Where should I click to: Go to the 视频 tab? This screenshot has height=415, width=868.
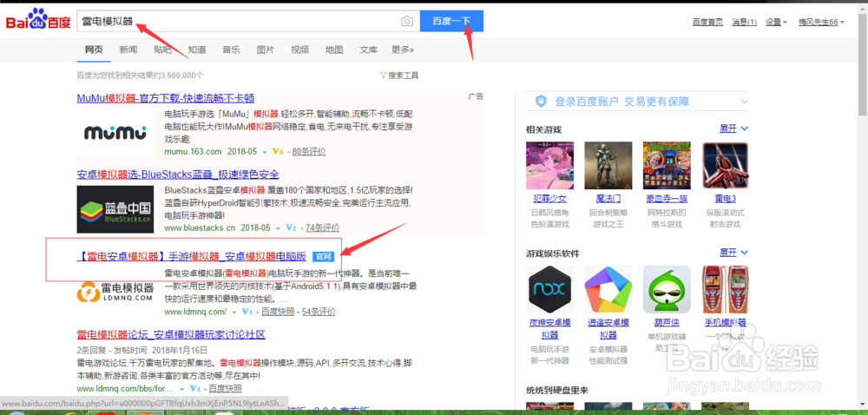[x=299, y=49]
